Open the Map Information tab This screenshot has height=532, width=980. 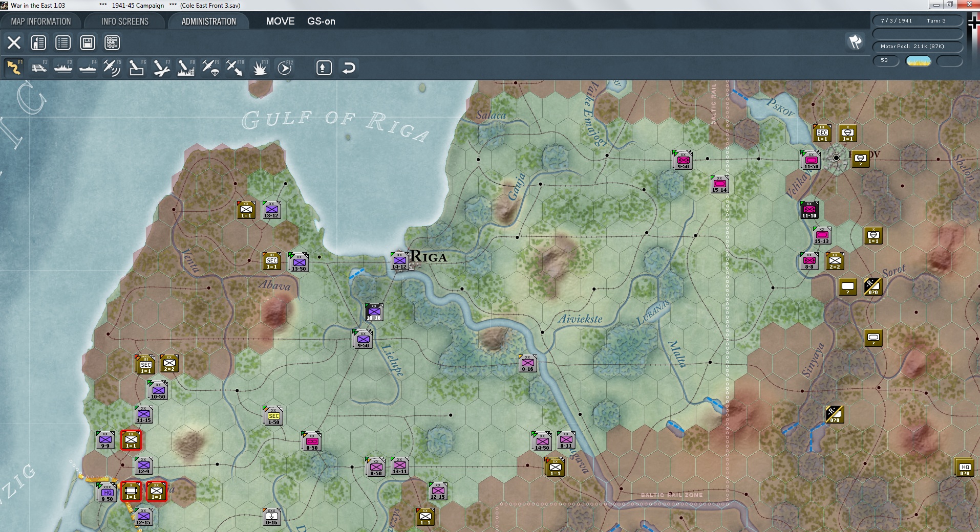pyautogui.click(x=41, y=21)
